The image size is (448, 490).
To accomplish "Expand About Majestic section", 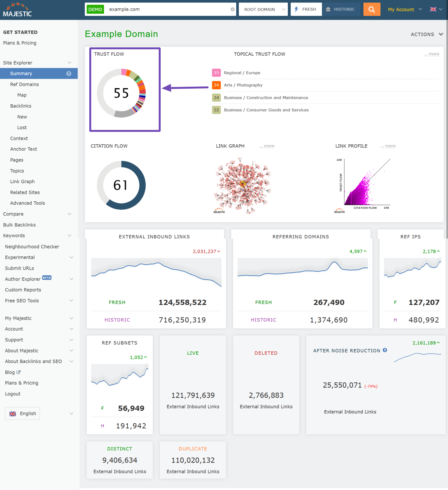I will click(x=71, y=351).
